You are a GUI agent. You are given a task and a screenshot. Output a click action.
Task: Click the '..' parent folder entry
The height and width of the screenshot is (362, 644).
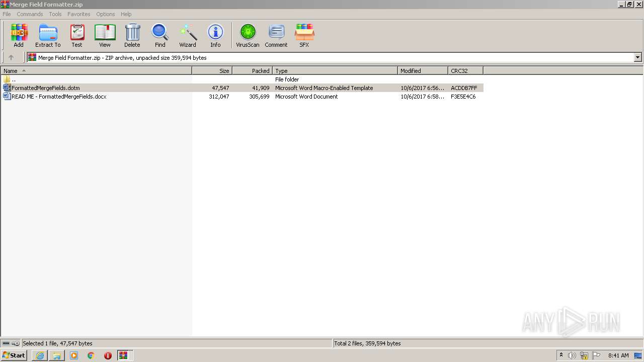(14, 79)
